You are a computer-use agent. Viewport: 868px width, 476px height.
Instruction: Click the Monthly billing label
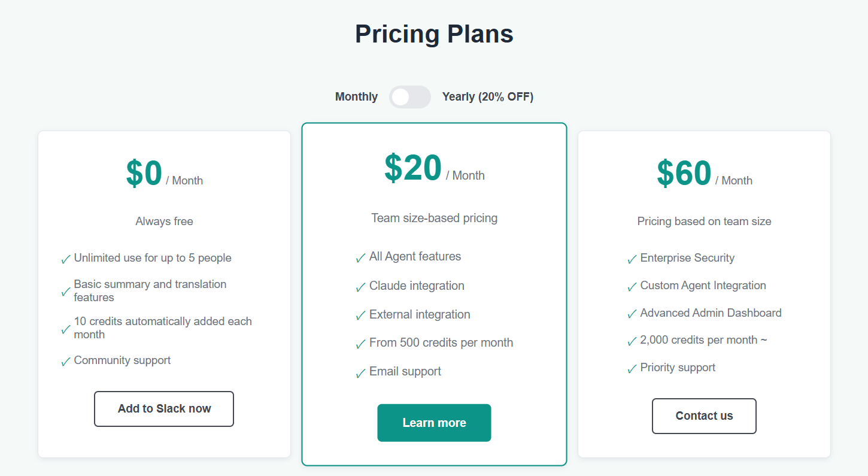(356, 97)
